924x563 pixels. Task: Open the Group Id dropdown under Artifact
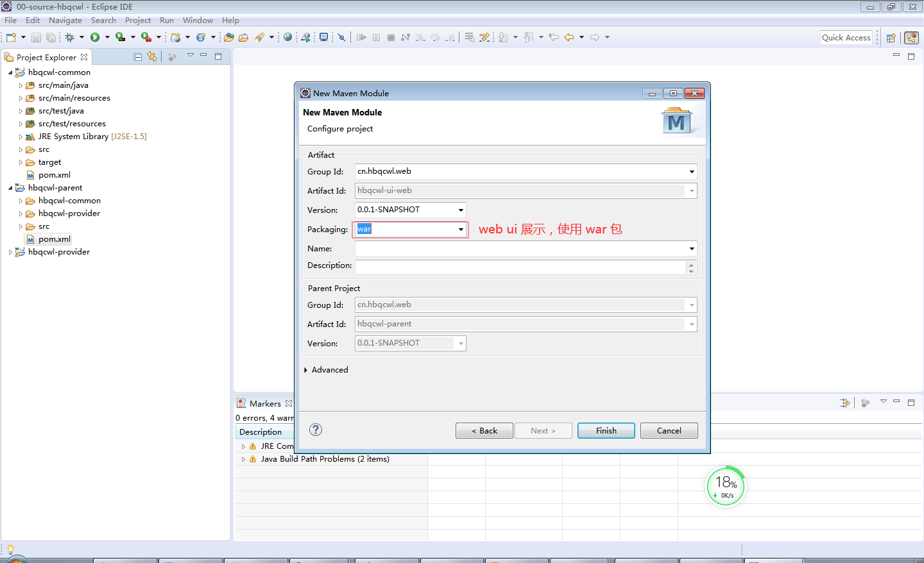pos(692,171)
